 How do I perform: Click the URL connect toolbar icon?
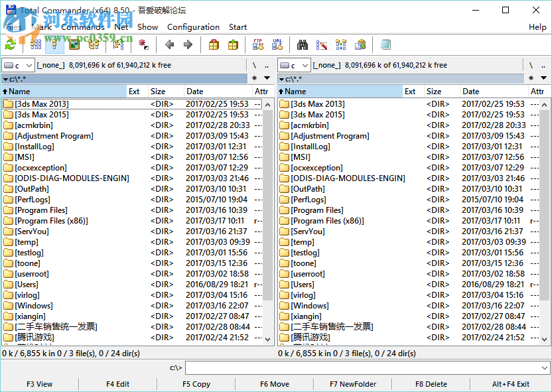click(x=277, y=44)
